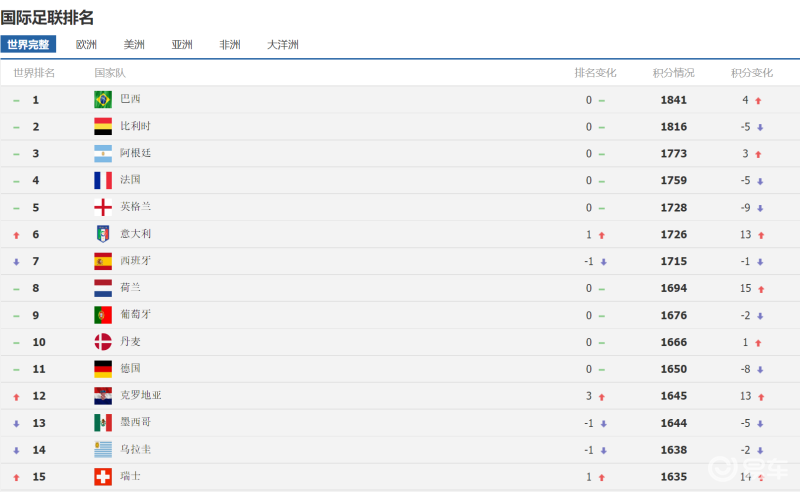The width and height of the screenshot is (800, 492).
Task: Open the 德国 team link
Action: (x=130, y=369)
